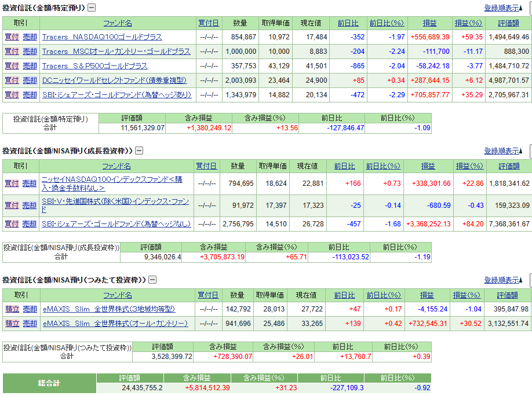Collapse the NISA預り(つみたて投資枠) section
532x396 pixels.
(152, 280)
